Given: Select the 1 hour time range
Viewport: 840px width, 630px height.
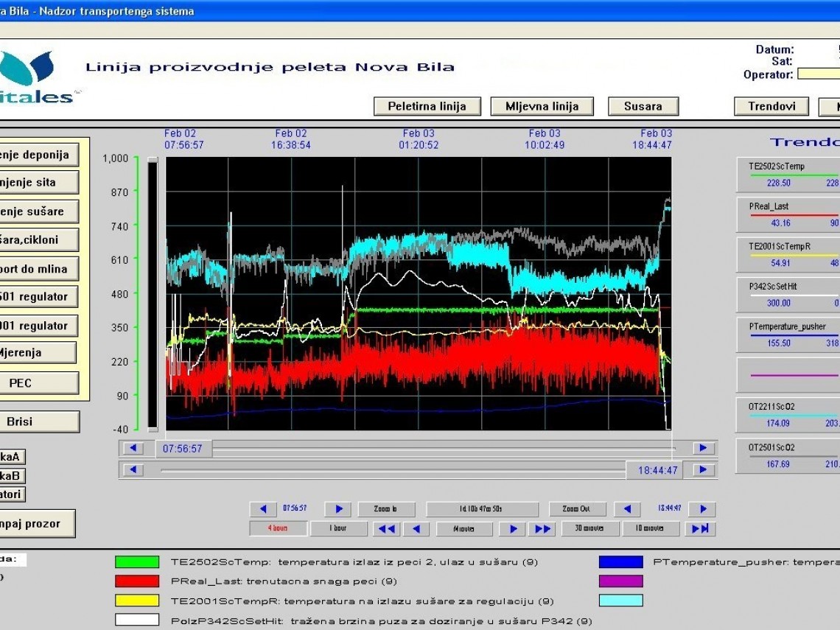Looking at the screenshot, I should tap(338, 529).
